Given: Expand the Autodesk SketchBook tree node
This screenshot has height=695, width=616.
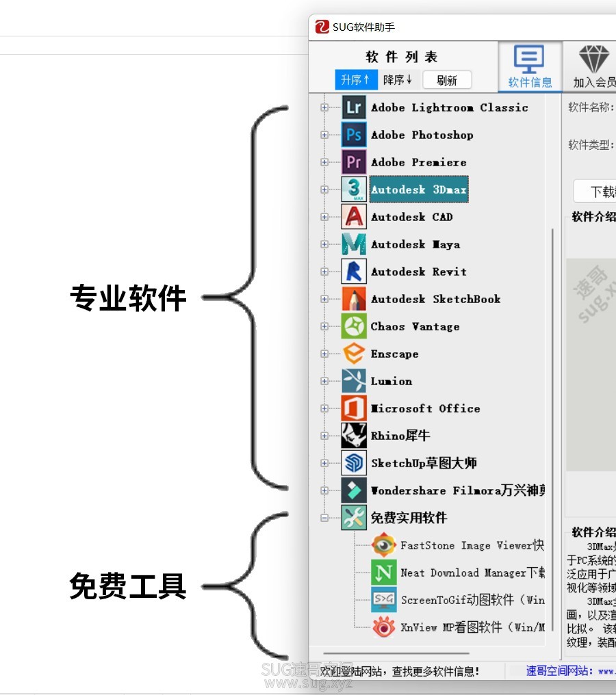Looking at the screenshot, I should click(x=324, y=299).
